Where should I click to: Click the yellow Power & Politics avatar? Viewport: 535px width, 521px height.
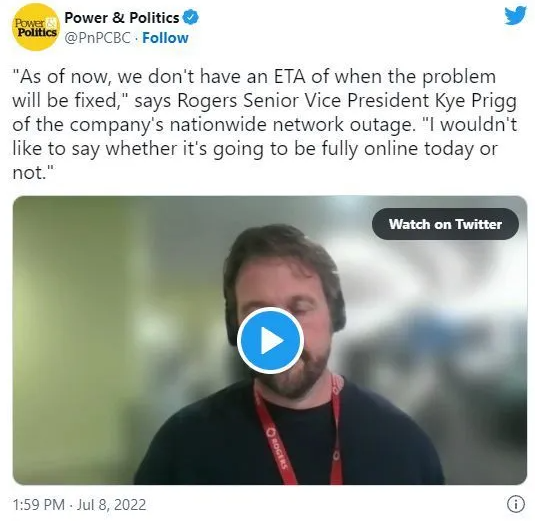click(x=36, y=27)
